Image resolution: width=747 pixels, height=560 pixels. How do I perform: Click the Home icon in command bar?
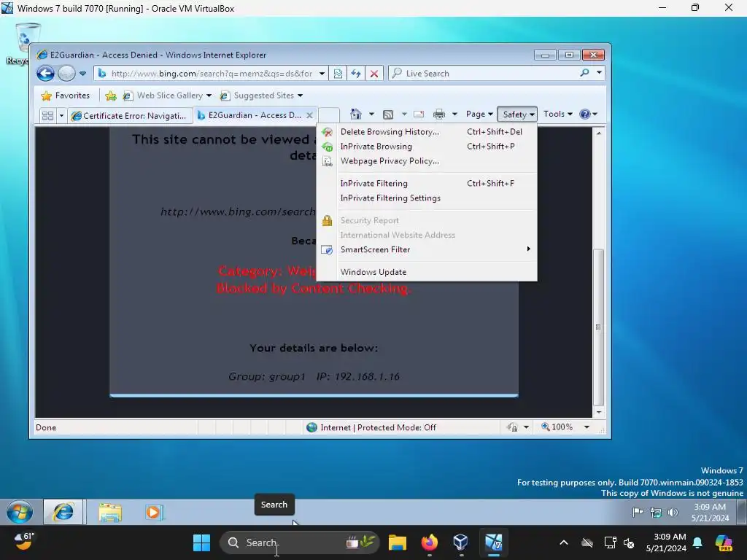[356, 114]
